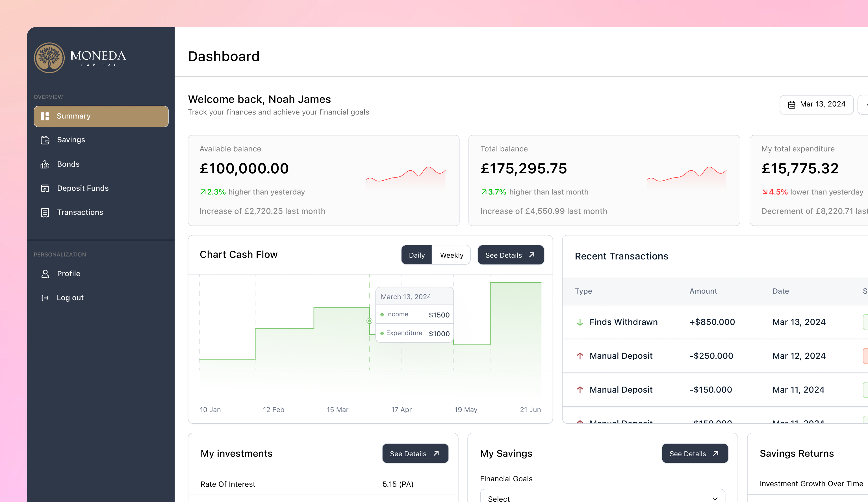Image resolution: width=868 pixels, height=502 pixels.
Task: Switch cash flow chart to Daily
Action: click(x=416, y=255)
